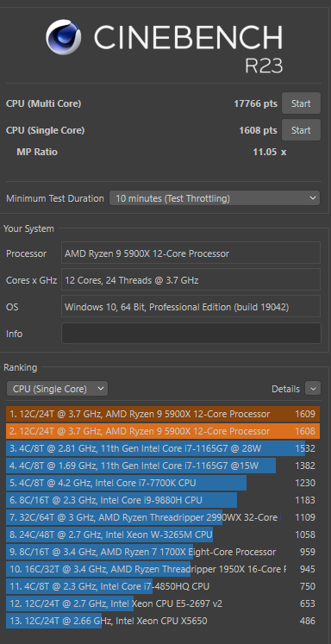
Task: Expand the Details chevron button
Action: pos(313,389)
